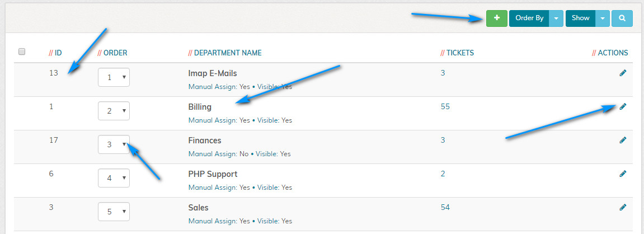Screen dimensions: 644x234
Task: Click the Sales ticket count 54
Action: 445,207
